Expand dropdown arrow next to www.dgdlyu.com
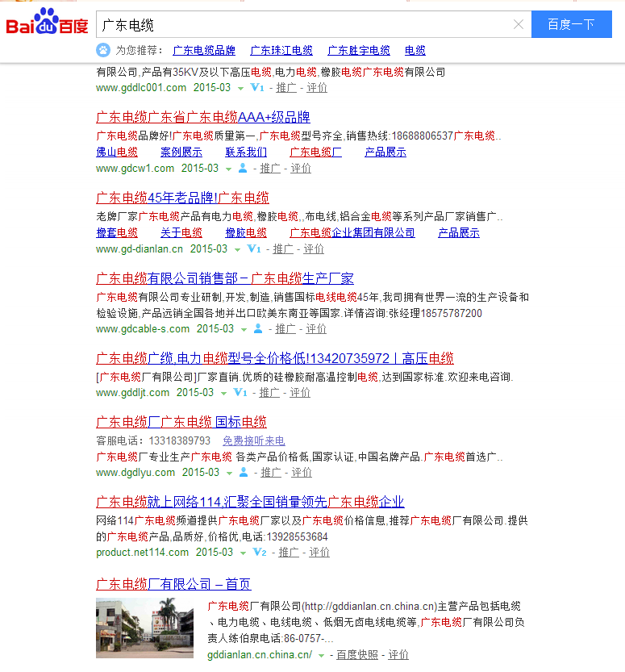This screenshot has width=625, height=672. (x=230, y=473)
